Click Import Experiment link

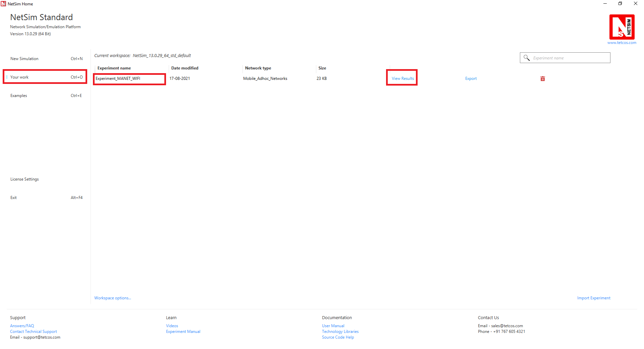pyautogui.click(x=593, y=298)
